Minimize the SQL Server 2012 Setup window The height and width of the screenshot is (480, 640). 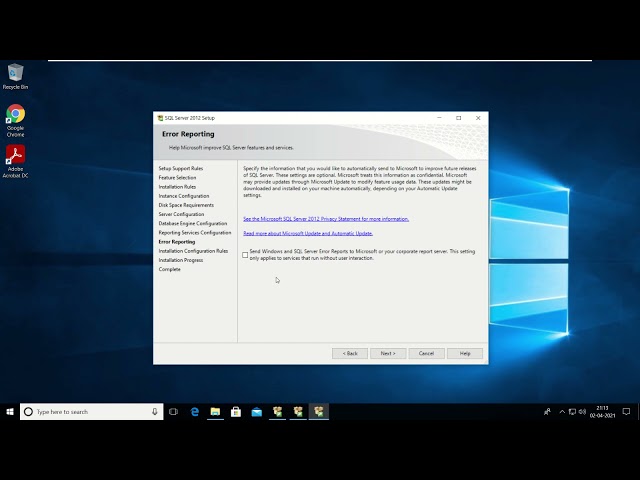coord(439,118)
